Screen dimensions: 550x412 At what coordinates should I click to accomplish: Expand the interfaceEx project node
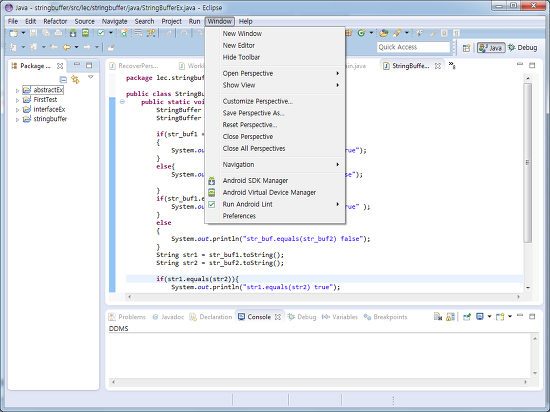tap(17, 110)
